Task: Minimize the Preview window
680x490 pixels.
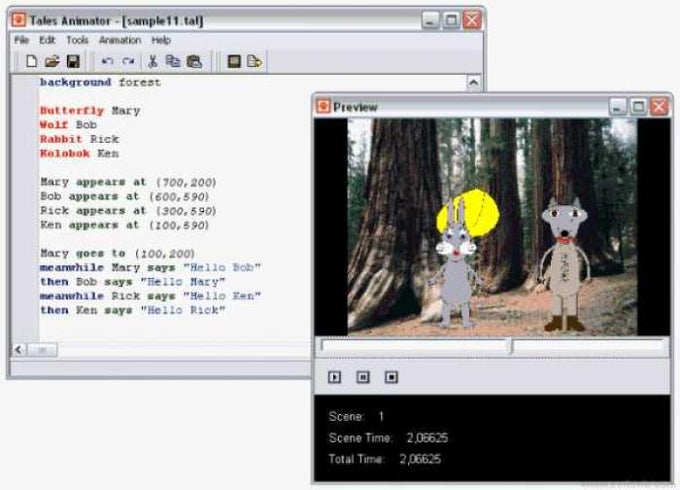Action: coord(618,107)
